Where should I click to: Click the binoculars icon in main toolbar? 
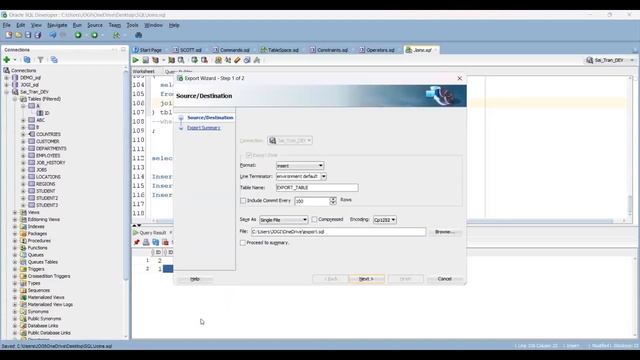coord(138,35)
